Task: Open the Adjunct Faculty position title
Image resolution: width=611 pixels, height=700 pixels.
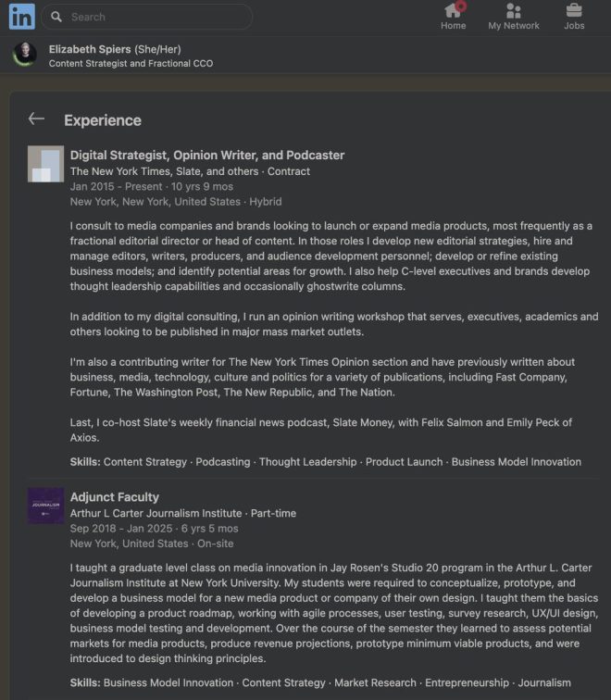Action: (114, 497)
